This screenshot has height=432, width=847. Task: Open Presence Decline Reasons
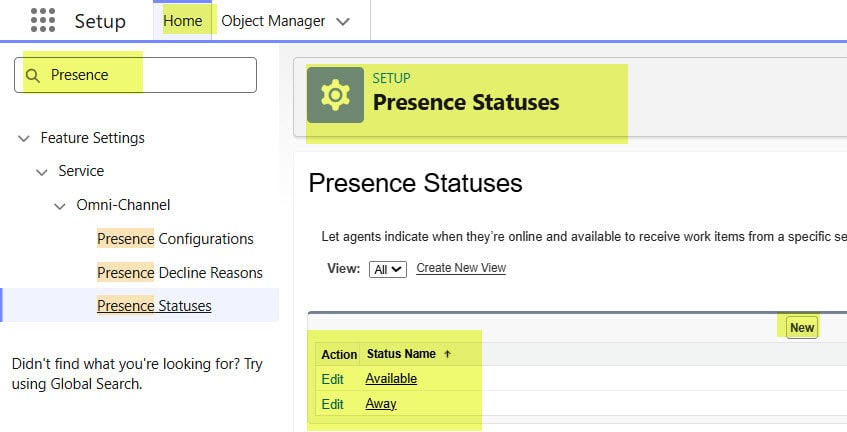[x=180, y=273]
